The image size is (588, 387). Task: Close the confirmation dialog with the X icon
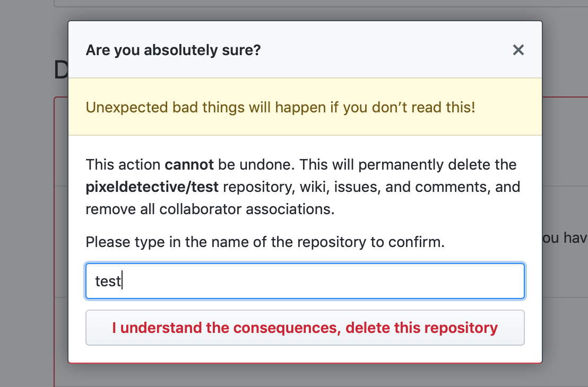pyautogui.click(x=518, y=50)
